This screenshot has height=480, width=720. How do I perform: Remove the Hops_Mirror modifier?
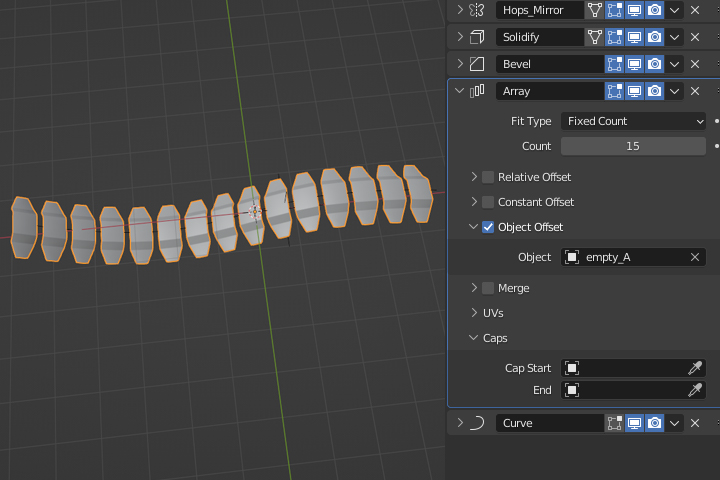[x=695, y=10]
